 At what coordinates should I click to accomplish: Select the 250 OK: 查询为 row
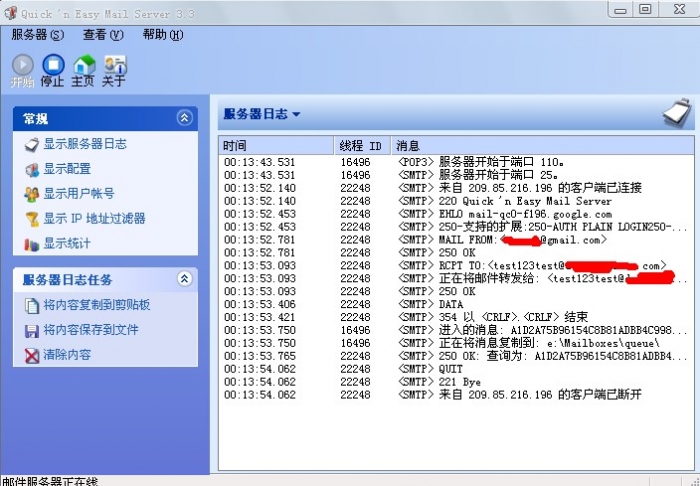pyautogui.click(x=456, y=356)
